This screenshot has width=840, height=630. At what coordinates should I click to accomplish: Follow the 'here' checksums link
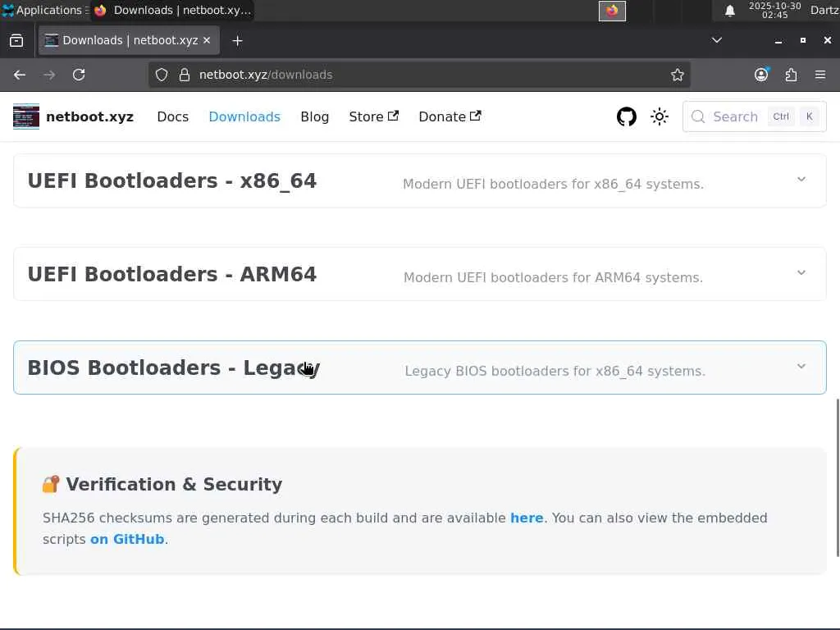pyautogui.click(x=527, y=518)
